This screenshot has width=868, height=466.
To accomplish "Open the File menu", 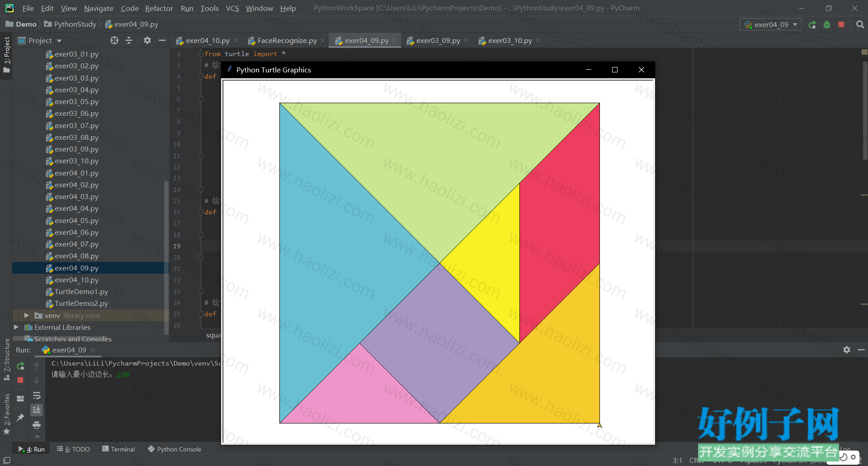I will tap(28, 8).
